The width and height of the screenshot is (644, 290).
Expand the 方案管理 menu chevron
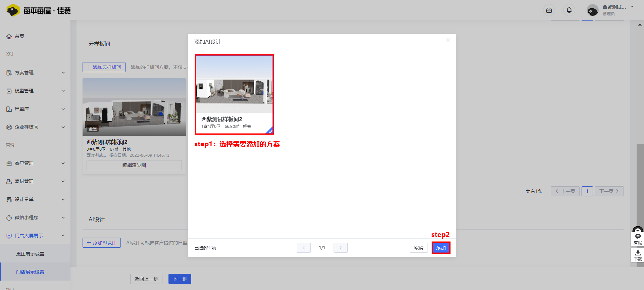click(x=63, y=72)
